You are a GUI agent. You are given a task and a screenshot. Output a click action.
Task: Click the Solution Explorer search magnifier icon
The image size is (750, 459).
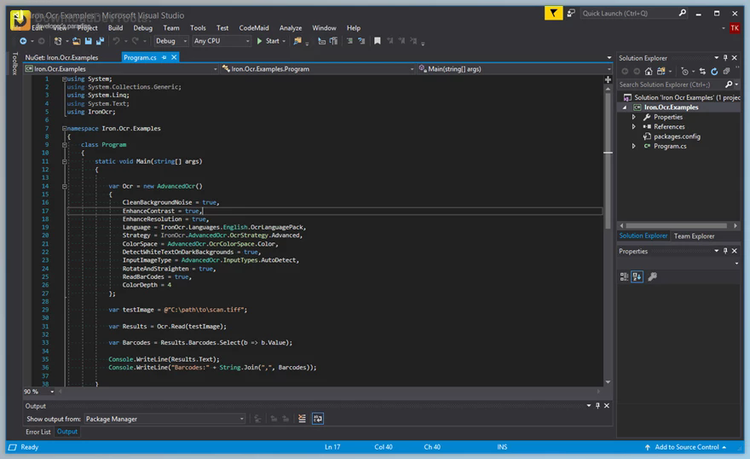click(728, 85)
